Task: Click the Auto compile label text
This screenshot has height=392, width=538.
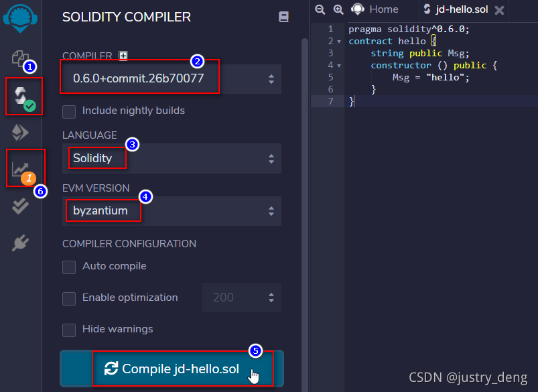Action: click(115, 266)
